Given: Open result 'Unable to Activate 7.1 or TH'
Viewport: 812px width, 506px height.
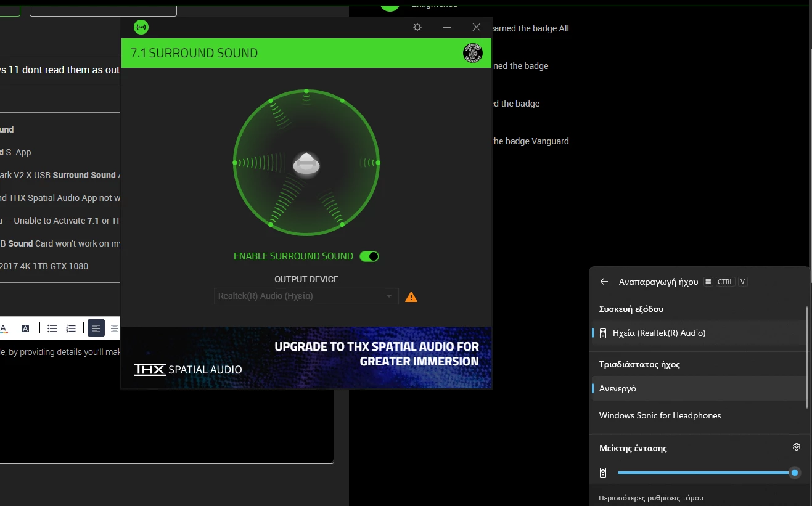Looking at the screenshot, I should (60, 221).
